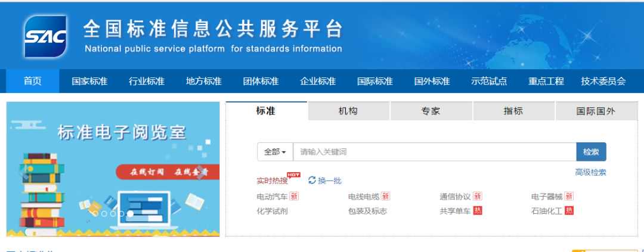This screenshot has width=644, height=252.
Task: Click into the keyword search input field
Action: tap(434, 152)
